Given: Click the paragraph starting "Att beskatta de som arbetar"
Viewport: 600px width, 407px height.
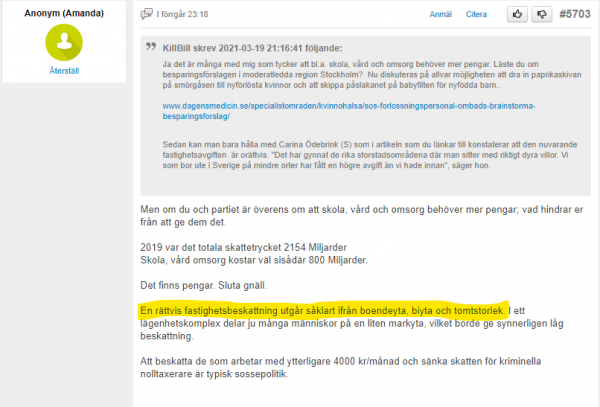Looking at the screenshot, I should tap(341, 368).
